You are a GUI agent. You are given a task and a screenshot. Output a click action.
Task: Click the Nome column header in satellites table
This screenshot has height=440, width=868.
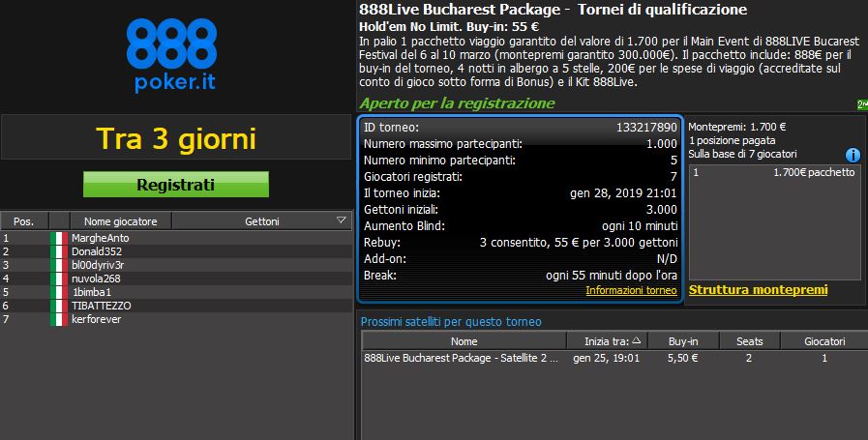pos(464,341)
